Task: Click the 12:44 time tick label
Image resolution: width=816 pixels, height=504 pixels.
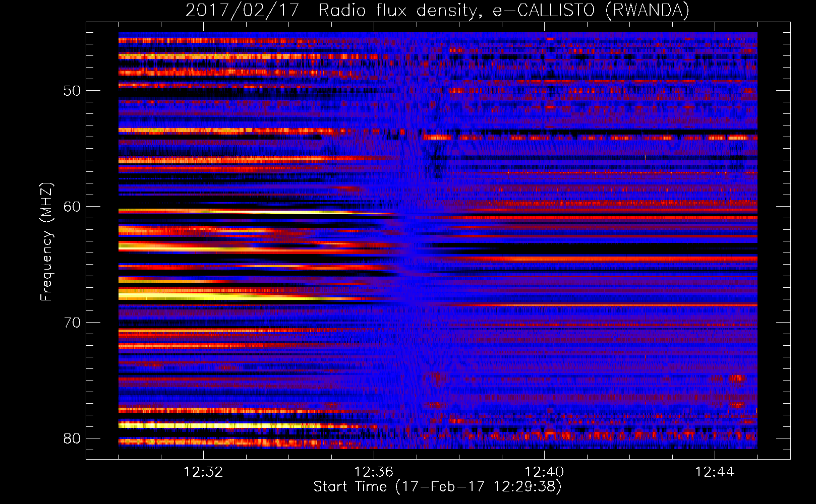Action: [x=715, y=472]
